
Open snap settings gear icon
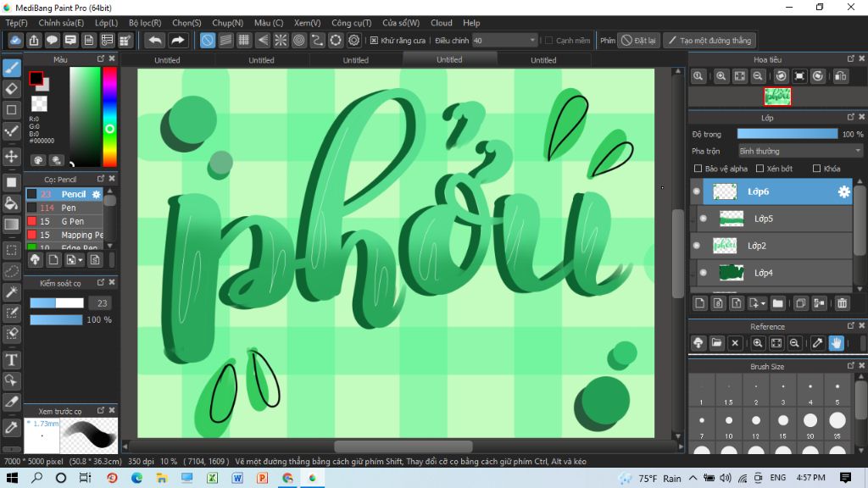coord(353,41)
